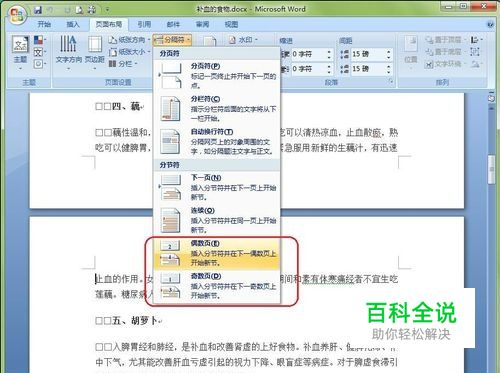Open paragraph dialog launcher in 段落 group
Image resolution: width=500 pixels, height=373 pixels.
pos(391,81)
